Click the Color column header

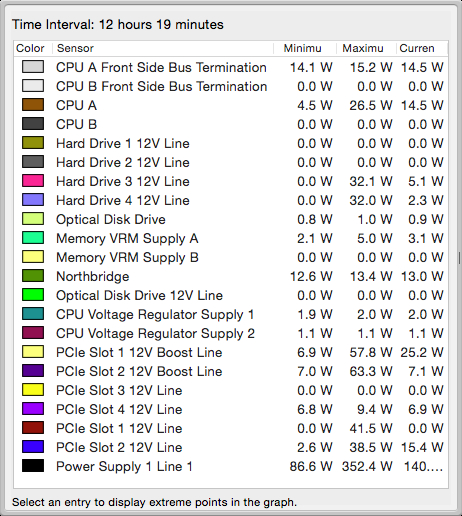click(x=33, y=48)
